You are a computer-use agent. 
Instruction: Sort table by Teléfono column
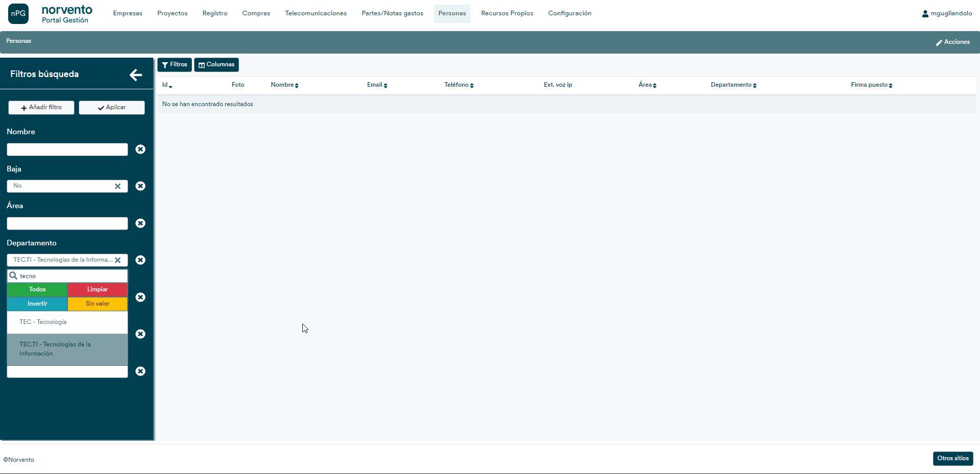459,85
